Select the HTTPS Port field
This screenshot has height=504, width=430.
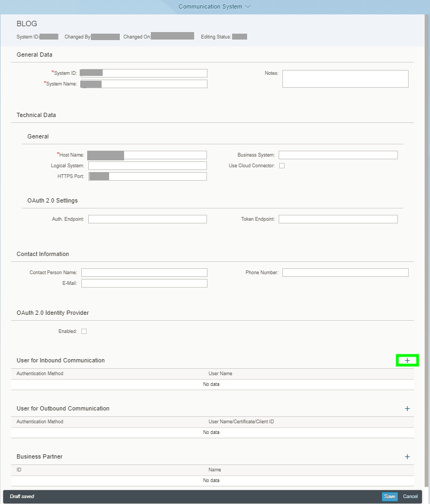tap(148, 176)
